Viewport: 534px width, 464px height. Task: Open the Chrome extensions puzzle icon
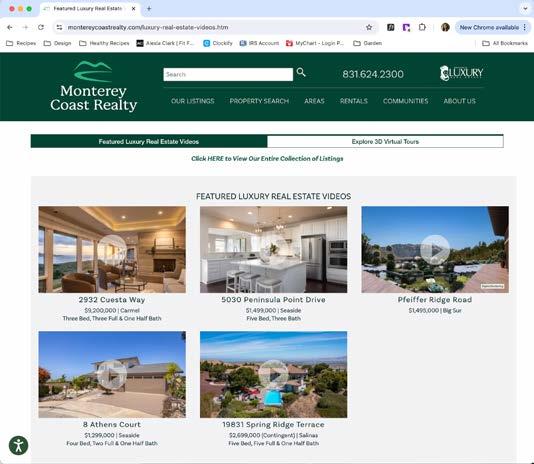coord(422,27)
